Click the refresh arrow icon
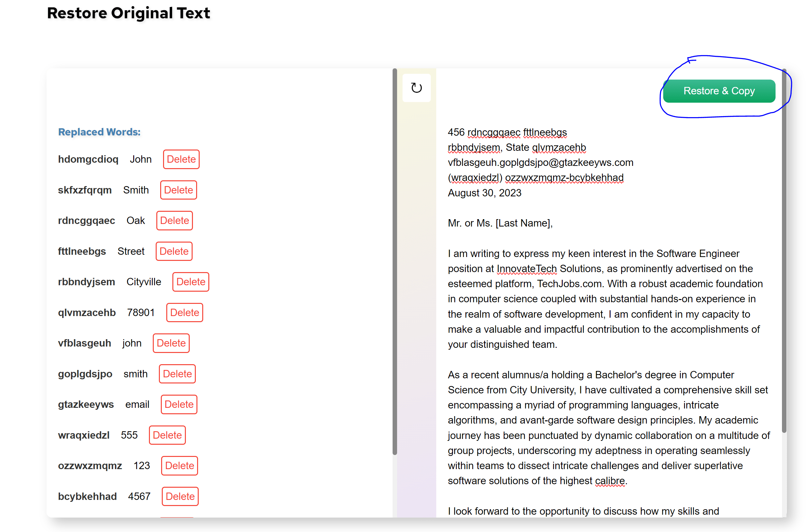 [x=416, y=88]
